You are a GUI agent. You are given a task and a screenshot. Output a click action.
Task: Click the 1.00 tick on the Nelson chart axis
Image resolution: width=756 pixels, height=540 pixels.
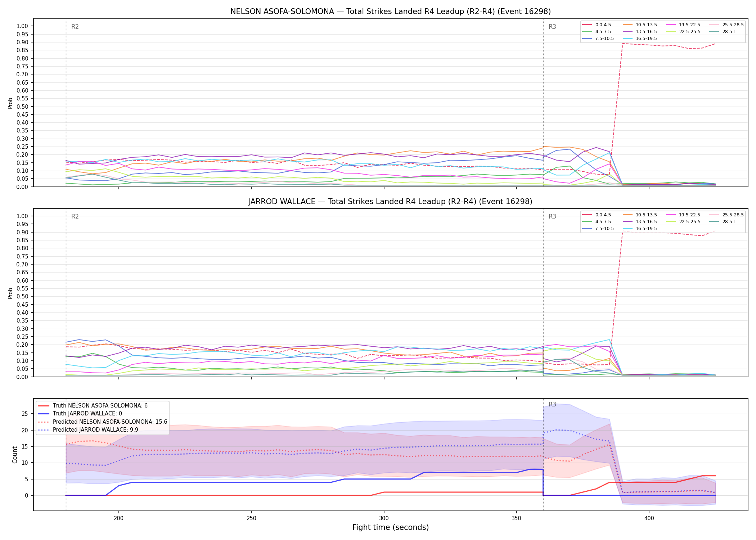[22, 26]
